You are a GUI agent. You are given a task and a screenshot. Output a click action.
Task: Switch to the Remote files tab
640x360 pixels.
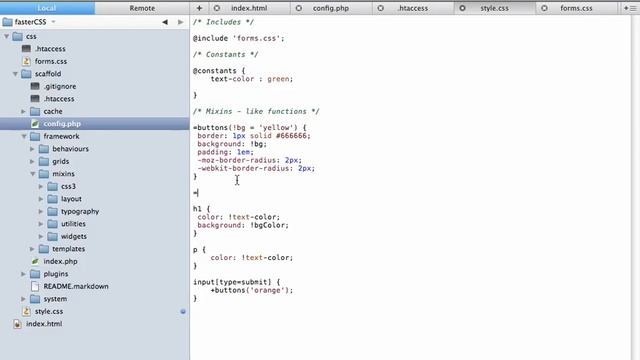click(142, 8)
